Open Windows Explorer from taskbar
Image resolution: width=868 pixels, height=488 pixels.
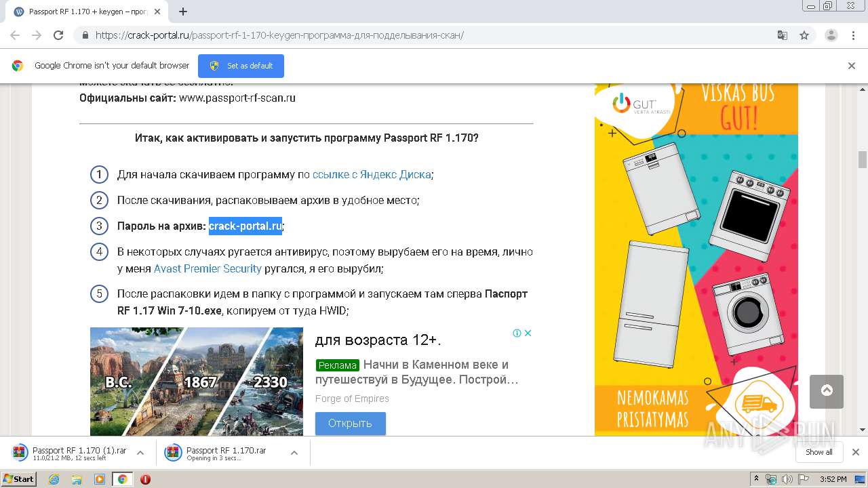point(77,479)
